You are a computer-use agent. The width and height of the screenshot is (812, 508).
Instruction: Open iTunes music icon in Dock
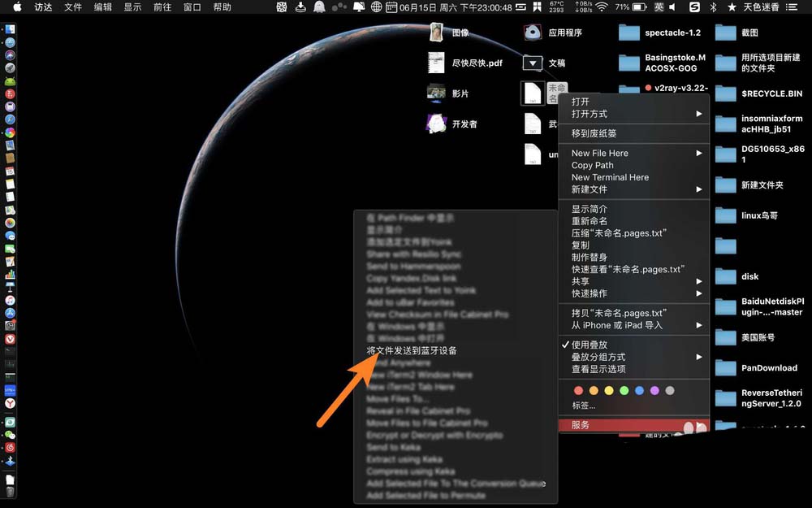[x=10, y=300]
